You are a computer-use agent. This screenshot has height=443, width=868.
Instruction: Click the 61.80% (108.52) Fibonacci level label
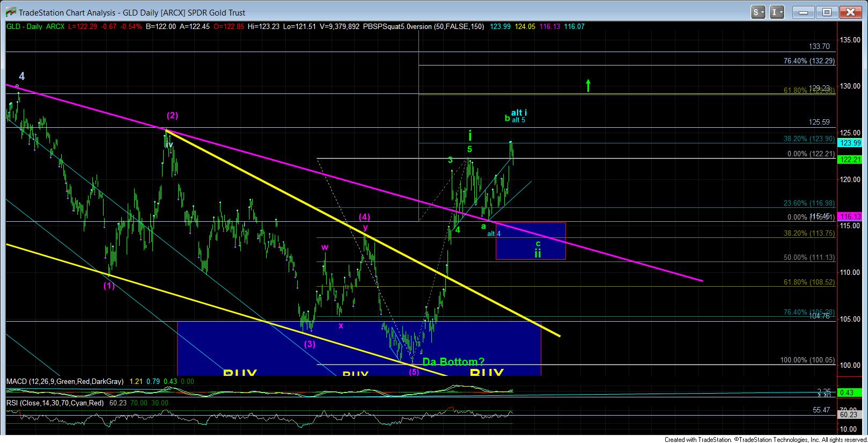(x=809, y=282)
